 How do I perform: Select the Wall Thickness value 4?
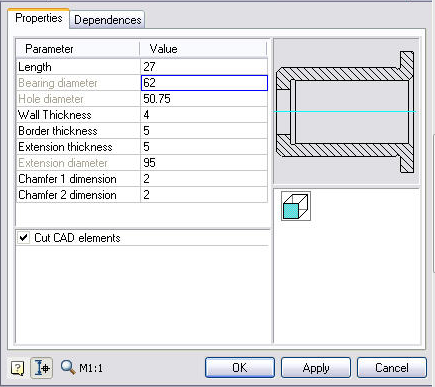pos(204,115)
